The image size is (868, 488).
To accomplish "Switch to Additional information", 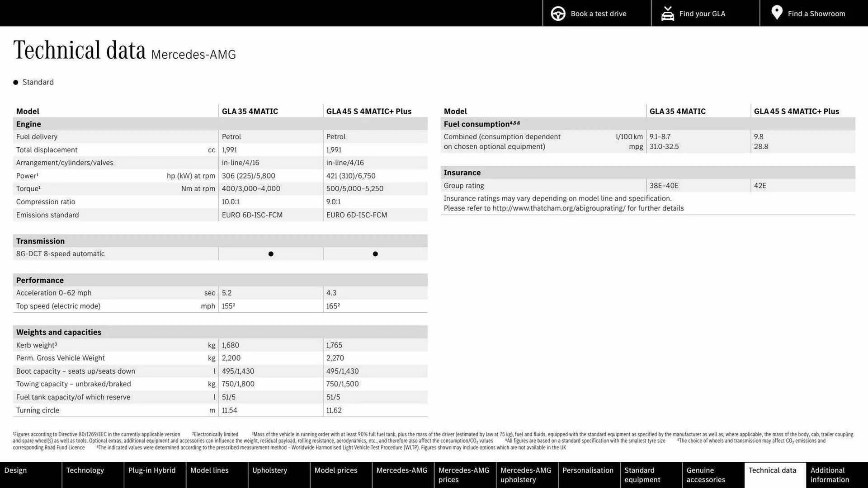I will tap(829, 474).
